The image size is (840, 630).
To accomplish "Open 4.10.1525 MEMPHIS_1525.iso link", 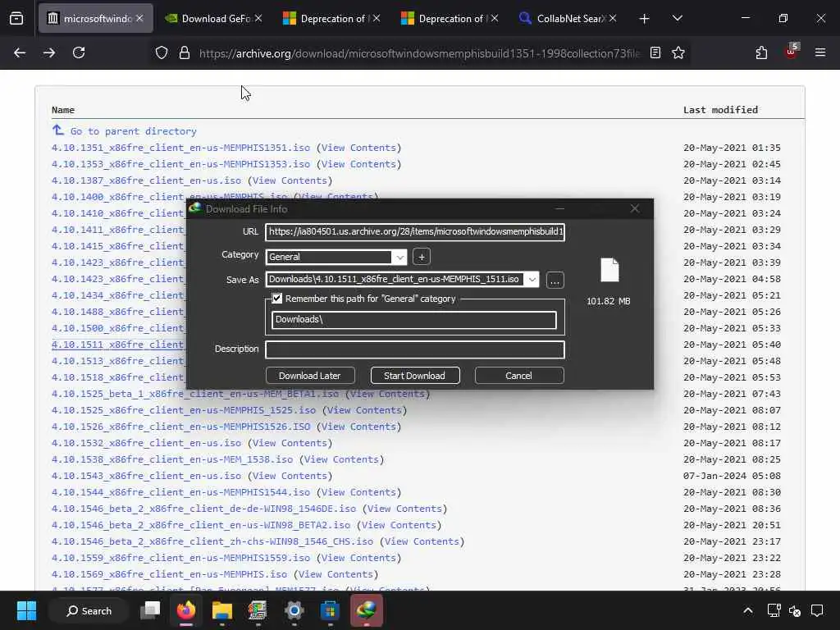I will tap(184, 410).
